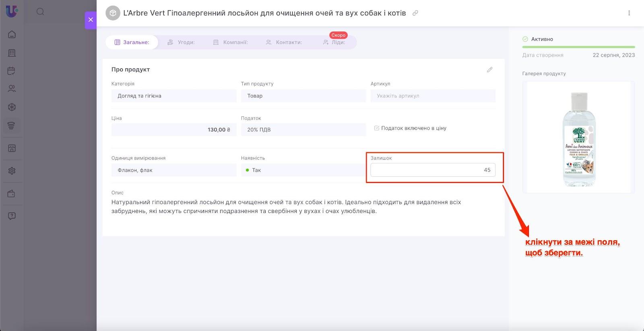Click the green Активно status check icon

click(x=525, y=39)
